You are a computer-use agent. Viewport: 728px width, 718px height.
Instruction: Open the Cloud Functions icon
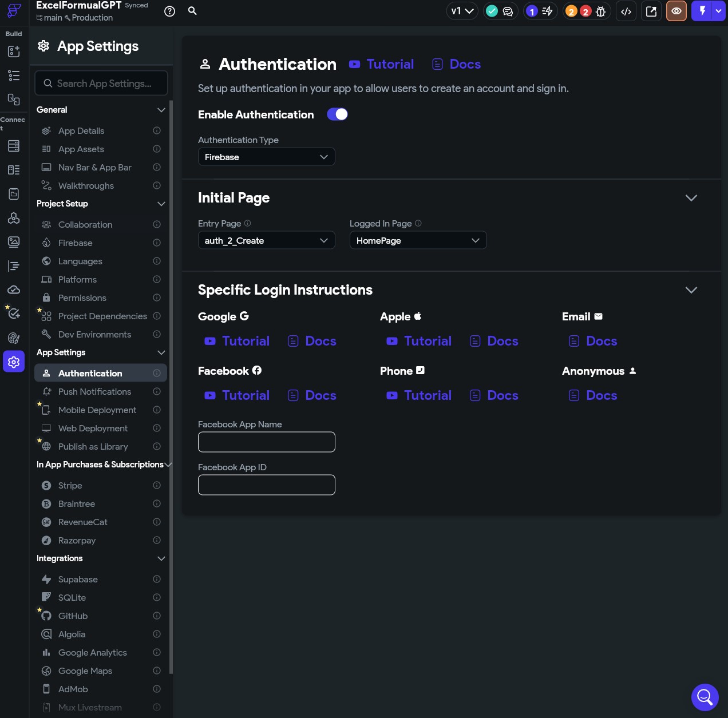(x=14, y=290)
